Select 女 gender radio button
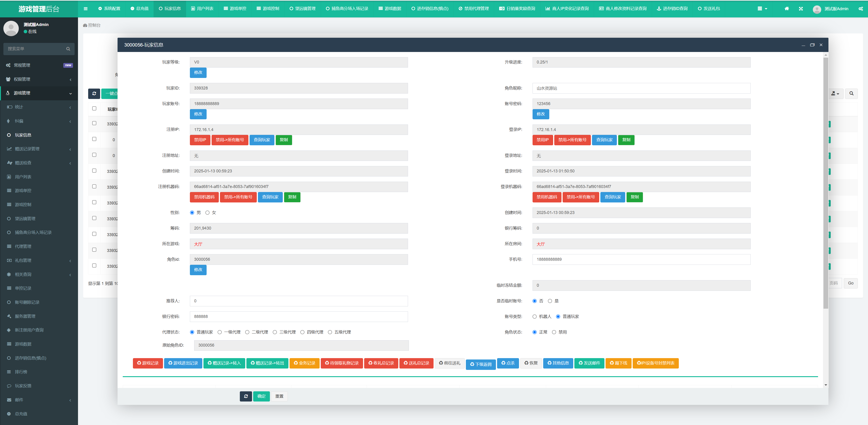868x425 pixels. coord(208,213)
